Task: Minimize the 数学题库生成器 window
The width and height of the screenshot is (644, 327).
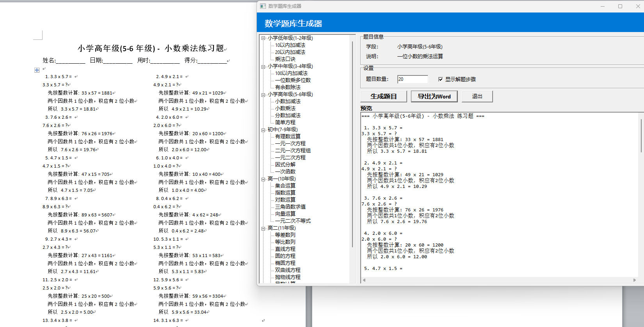Action: 603,6
